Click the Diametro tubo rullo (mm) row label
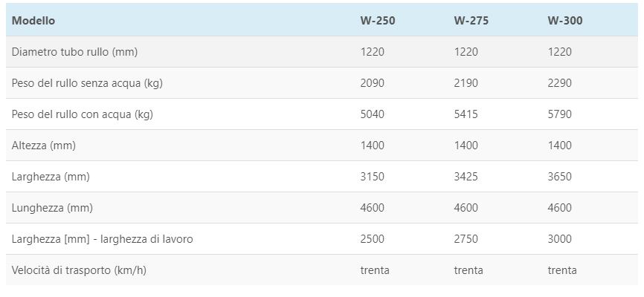 74,52
